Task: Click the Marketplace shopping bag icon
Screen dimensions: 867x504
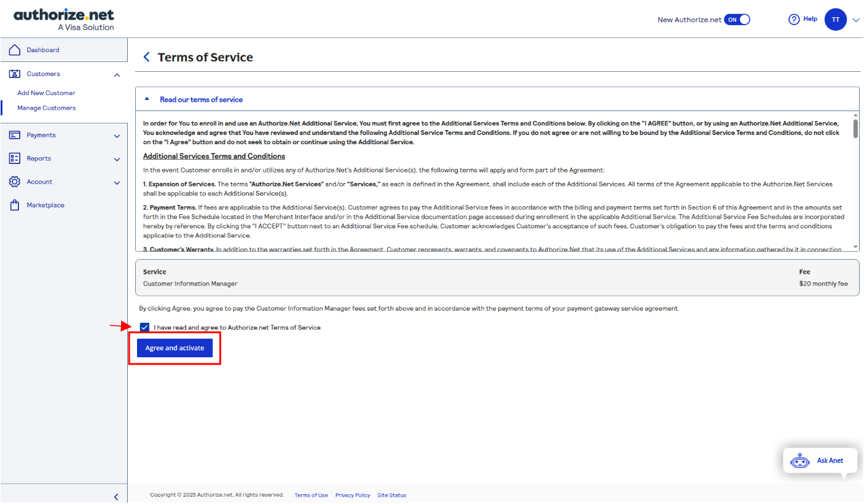Action: click(x=15, y=205)
